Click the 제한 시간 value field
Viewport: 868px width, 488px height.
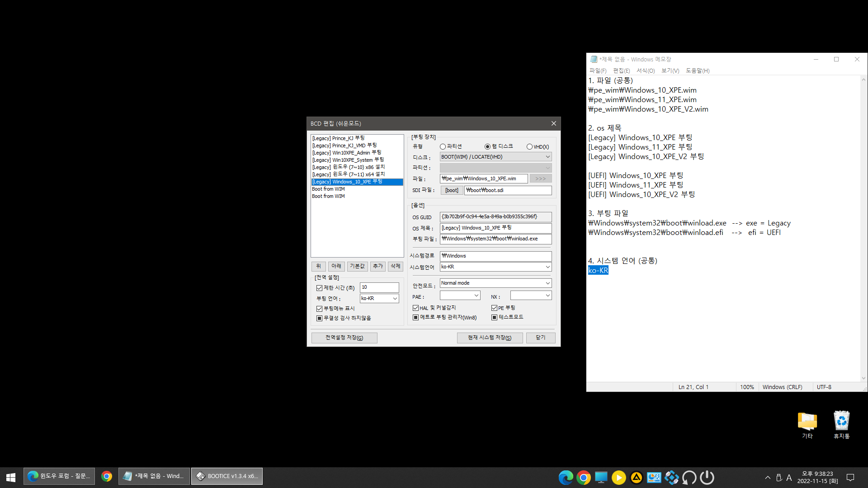379,287
